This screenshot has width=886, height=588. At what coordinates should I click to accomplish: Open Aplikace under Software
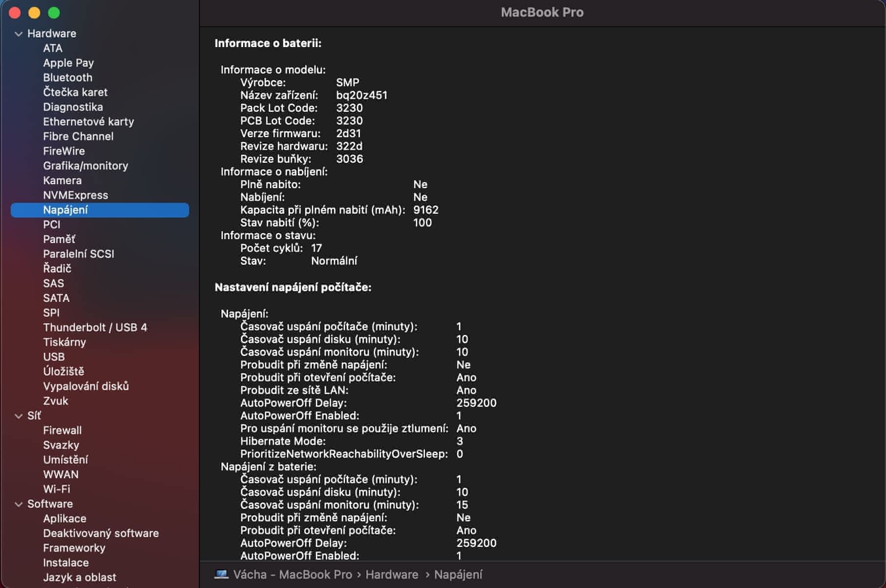click(x=65, y=518)
